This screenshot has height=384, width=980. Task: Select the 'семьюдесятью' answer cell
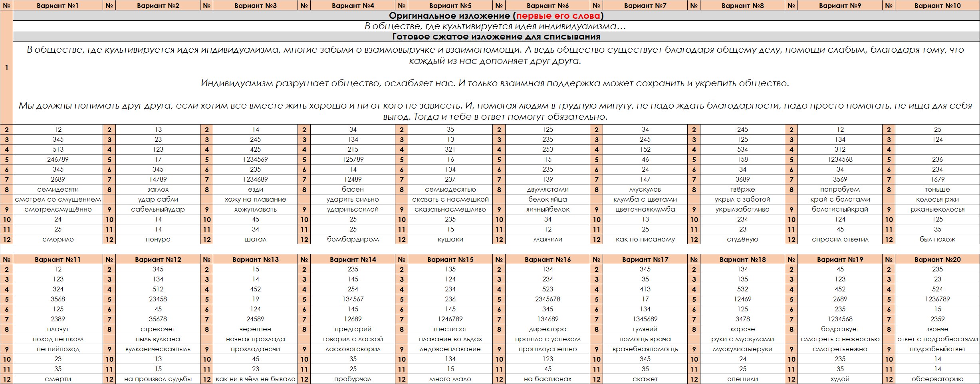(x=450, y=190)
